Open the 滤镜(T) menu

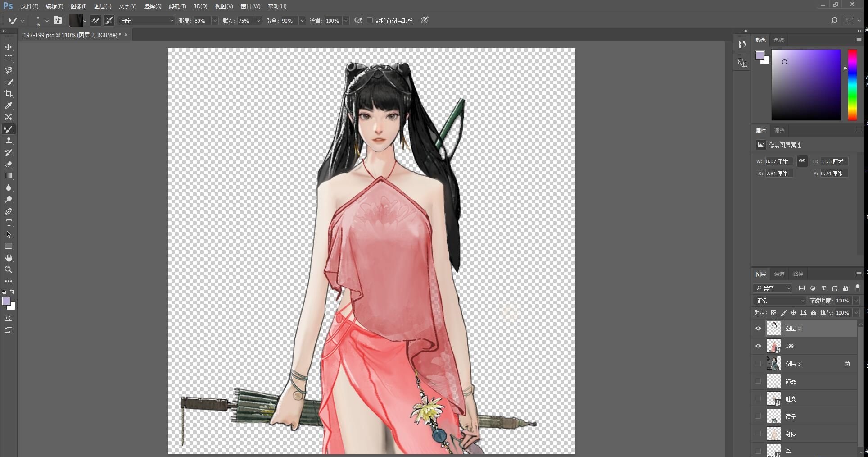coord(177,6)
